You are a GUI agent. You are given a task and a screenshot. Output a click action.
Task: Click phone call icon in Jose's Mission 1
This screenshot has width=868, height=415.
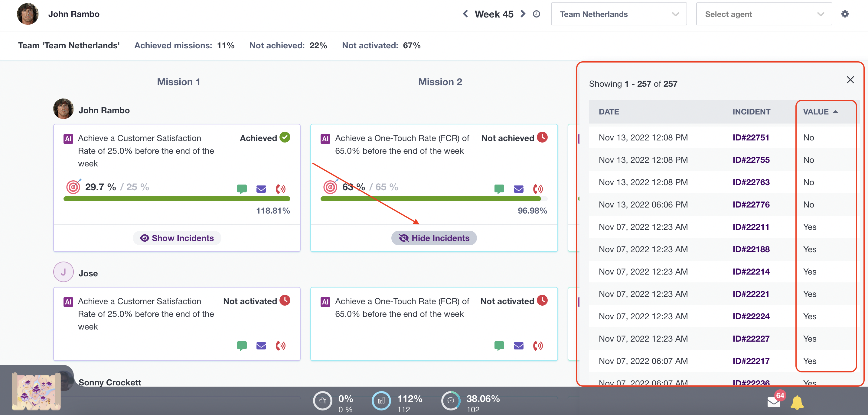[x=280, y=346]
